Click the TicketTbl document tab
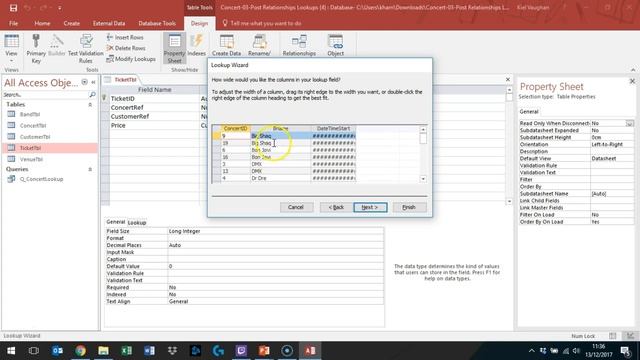The image size is (640, 360). pyautogui.click(x=125, y=80)
